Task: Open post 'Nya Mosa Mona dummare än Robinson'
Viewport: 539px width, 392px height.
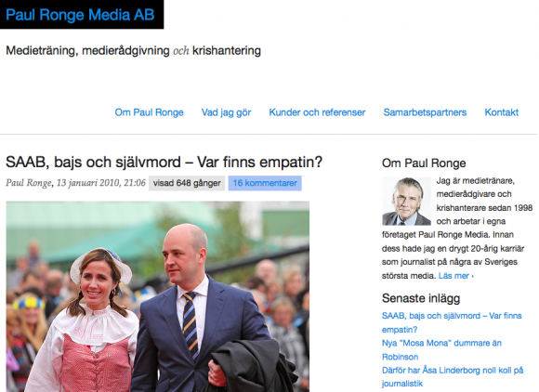Action: click(x=441, y=350)
